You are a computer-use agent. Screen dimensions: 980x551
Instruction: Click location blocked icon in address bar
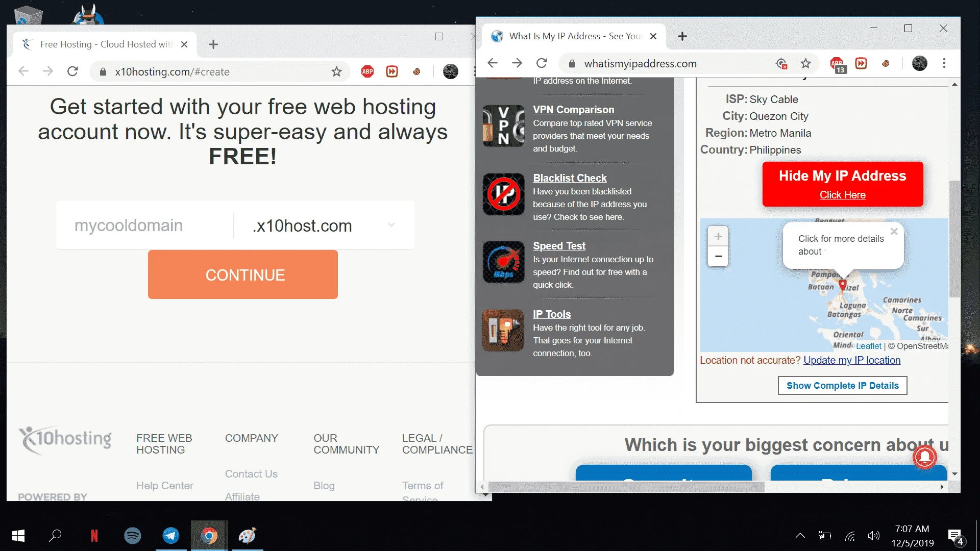[x=781, y=63]
